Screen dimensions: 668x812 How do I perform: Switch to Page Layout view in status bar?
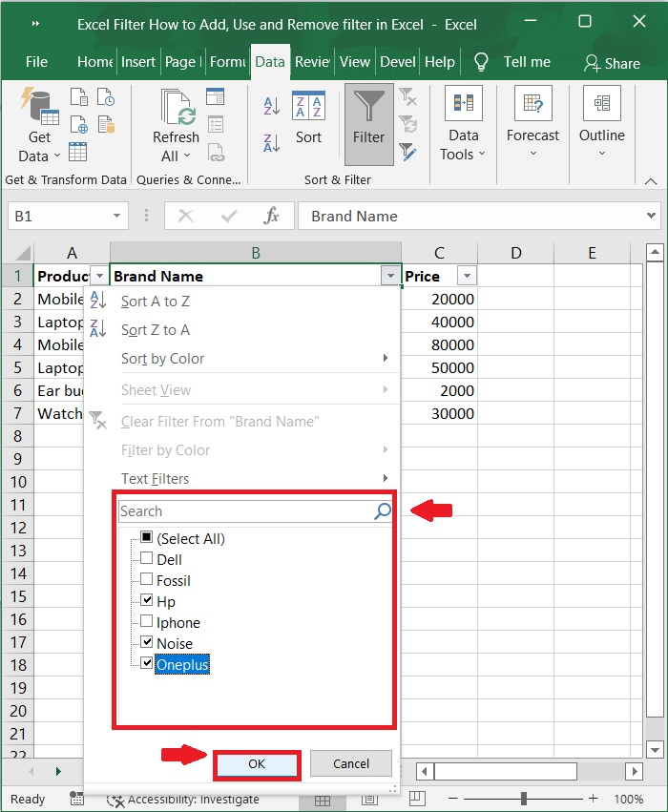[x=369, y=799]
